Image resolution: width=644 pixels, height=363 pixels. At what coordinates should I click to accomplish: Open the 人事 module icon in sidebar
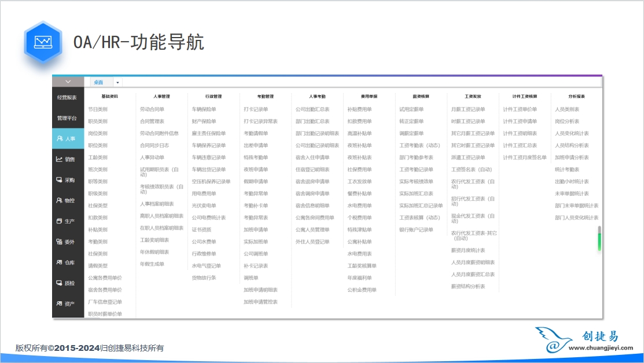pos(59,139)
